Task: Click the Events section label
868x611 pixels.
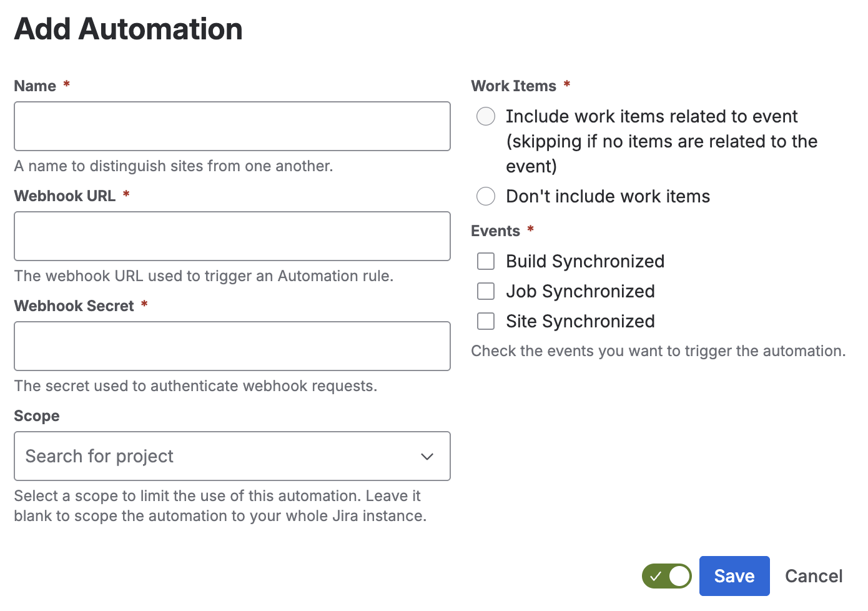Action: click(x=495, y=231)
